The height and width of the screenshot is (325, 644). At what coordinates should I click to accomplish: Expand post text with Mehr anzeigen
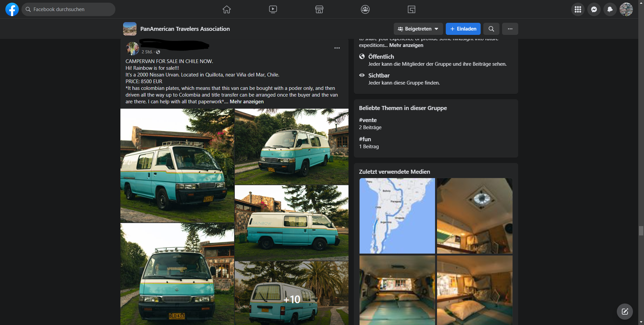point(247,102)
